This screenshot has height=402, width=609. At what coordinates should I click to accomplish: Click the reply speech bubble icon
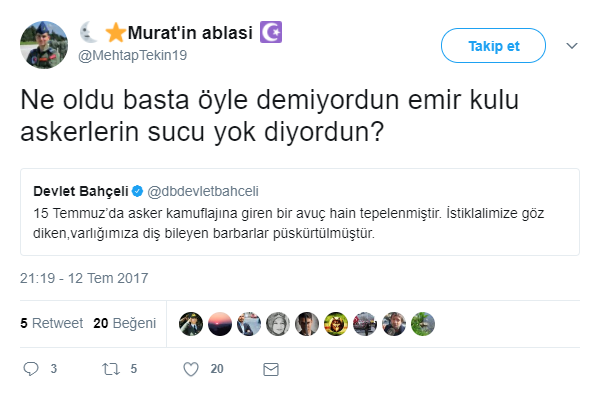[30, 368]
